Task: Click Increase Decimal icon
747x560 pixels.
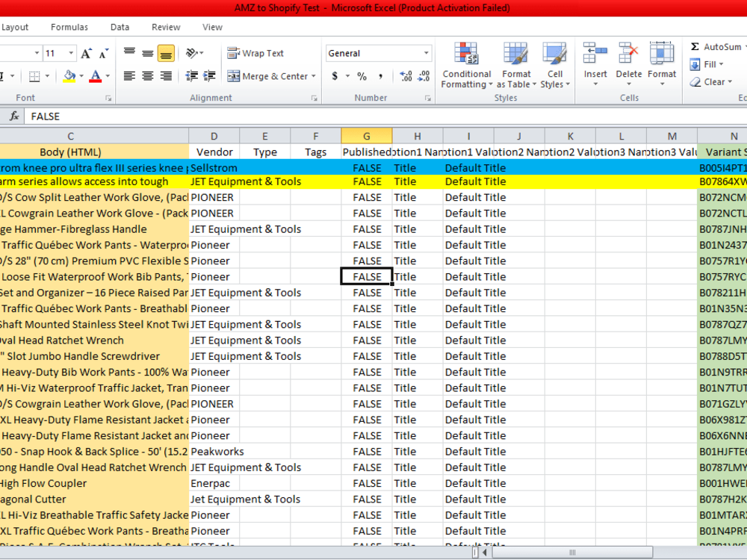Action: [x=406, y=75]
